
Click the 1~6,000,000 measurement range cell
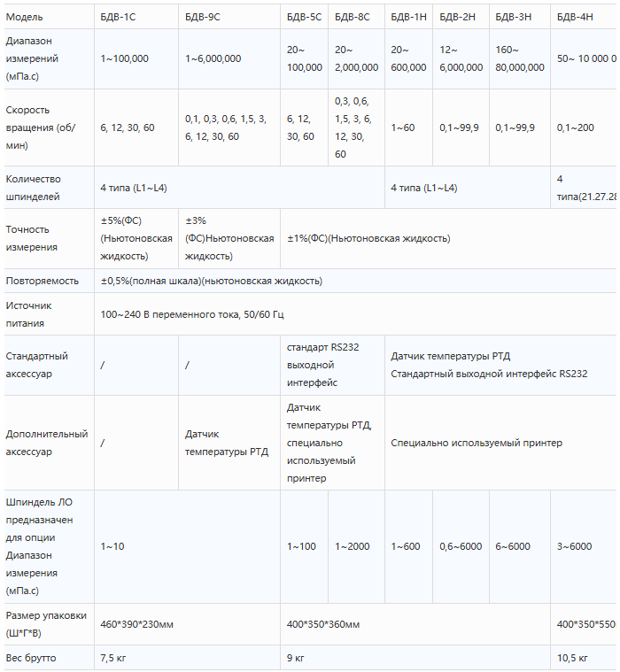pyautogui.click(x=229, y=58)
